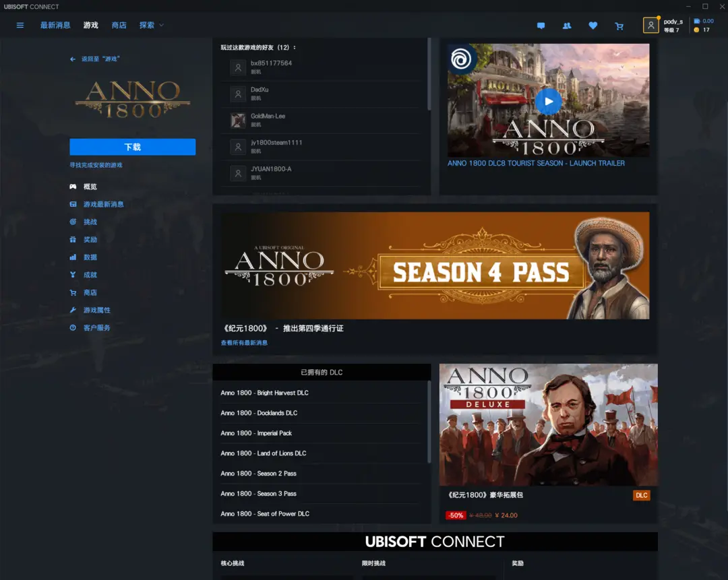Click the friends list scrollbar
728x580 pixels.
[x=429, y=74]
